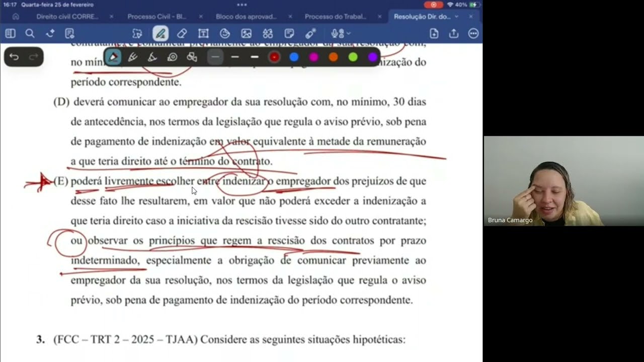Viewport: 644px width, 362px height.
Task: Click the Bruna Camargo name label
Action: point(510,220)
